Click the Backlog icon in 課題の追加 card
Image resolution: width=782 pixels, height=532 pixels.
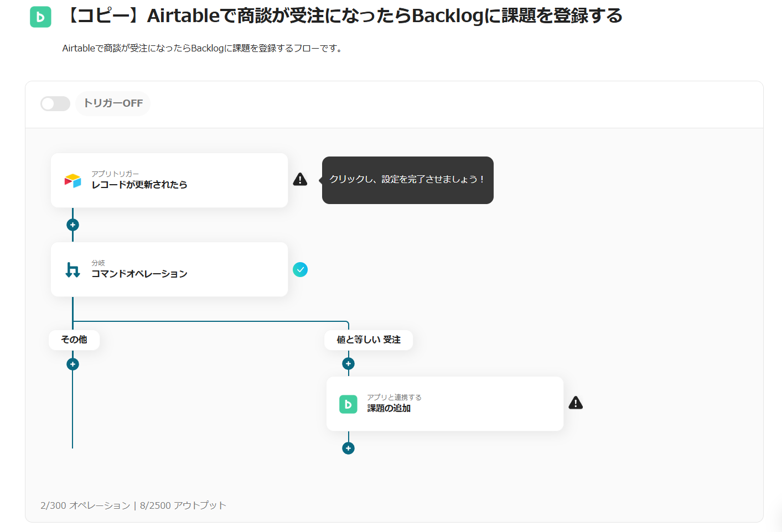coord(348,404)
